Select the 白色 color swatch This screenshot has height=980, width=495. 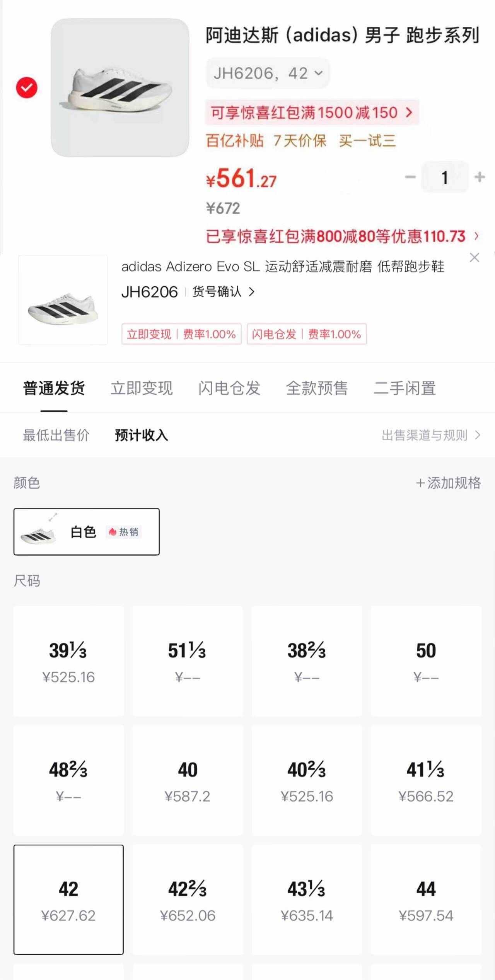tap(87, 532)
